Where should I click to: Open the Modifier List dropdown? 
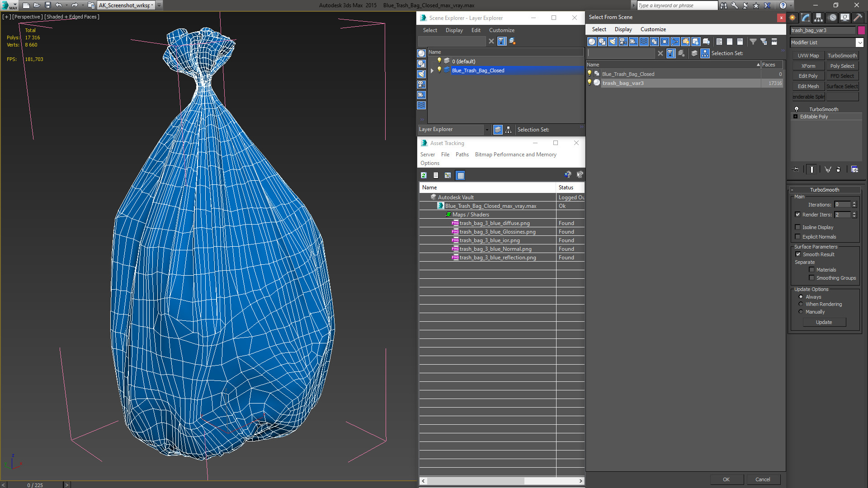(x=859, y=42)
